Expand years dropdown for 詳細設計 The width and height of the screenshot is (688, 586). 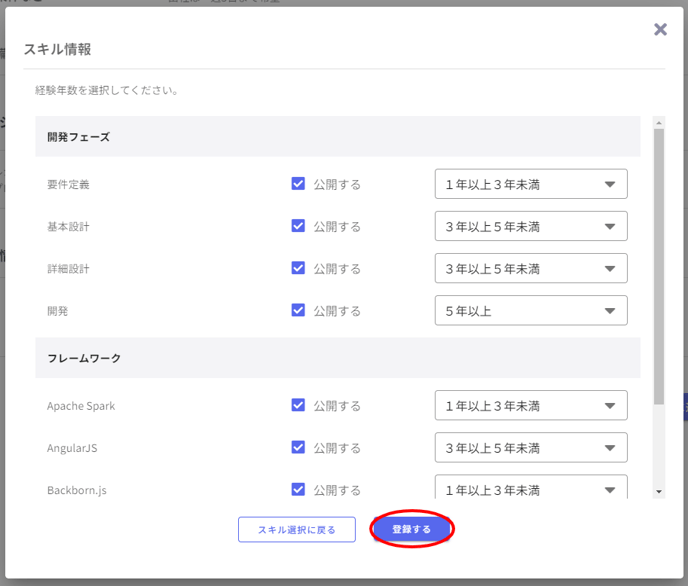[530, 268]
